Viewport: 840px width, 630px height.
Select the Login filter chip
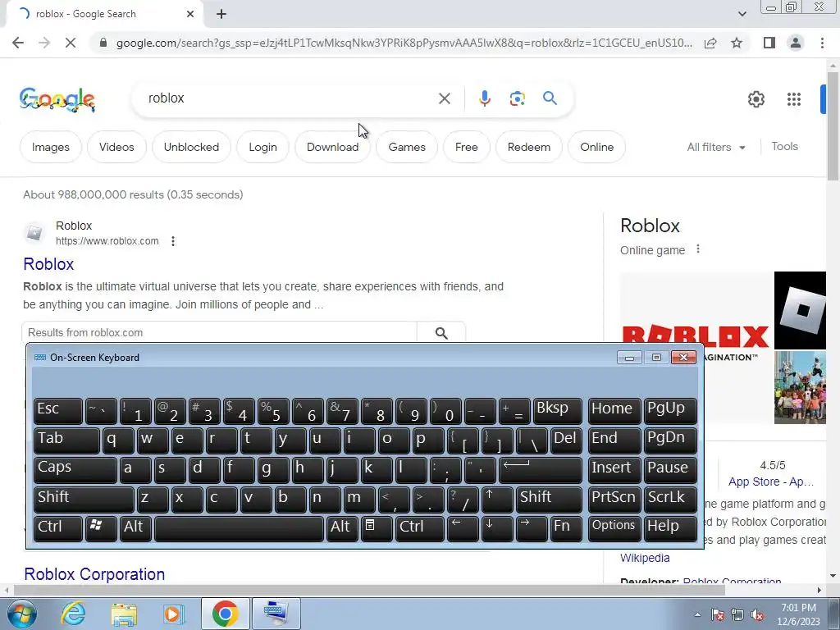tap(262, 147)
